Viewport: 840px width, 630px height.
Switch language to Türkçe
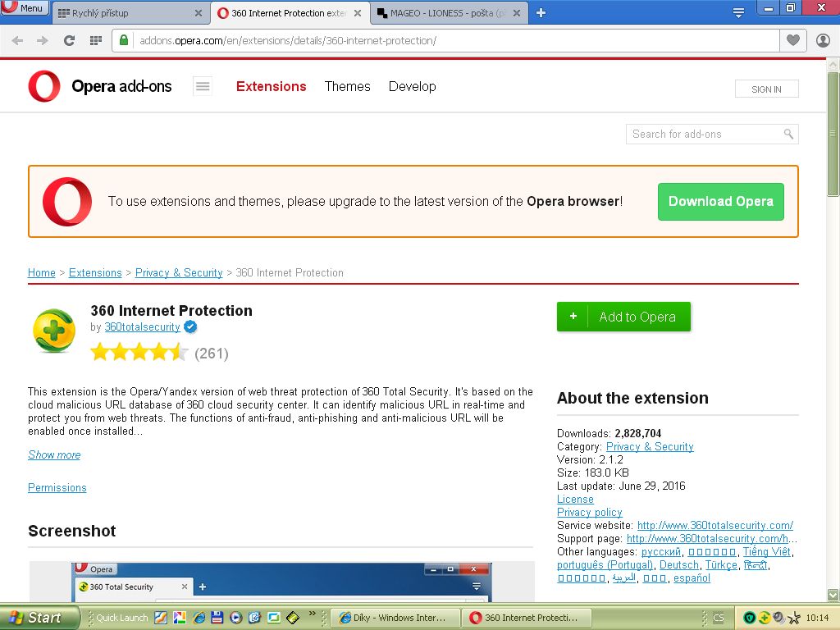pos(721,564)
